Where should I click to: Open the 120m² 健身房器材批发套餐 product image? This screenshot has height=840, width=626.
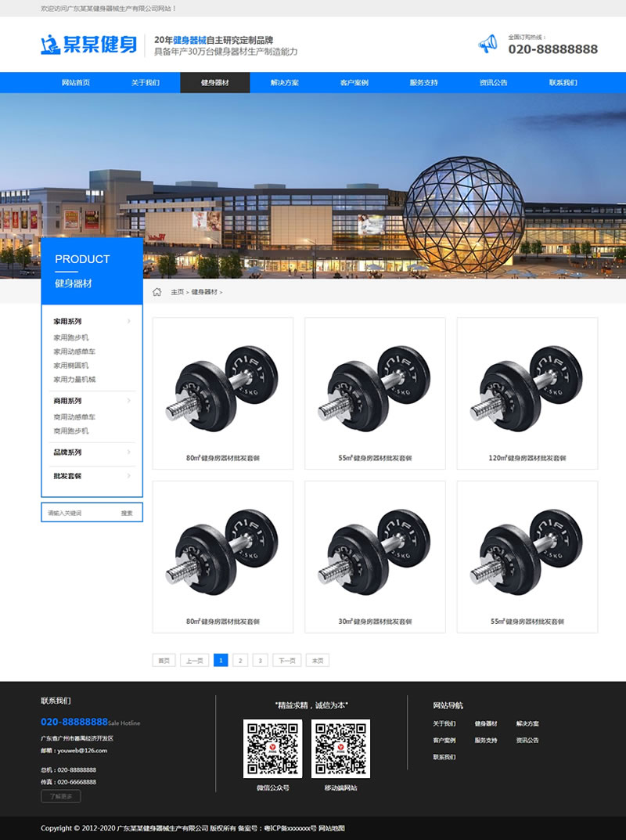pos(527,388)
